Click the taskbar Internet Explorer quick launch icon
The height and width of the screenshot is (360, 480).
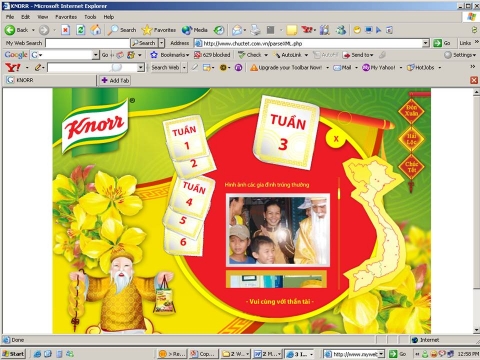click(37, 354)
